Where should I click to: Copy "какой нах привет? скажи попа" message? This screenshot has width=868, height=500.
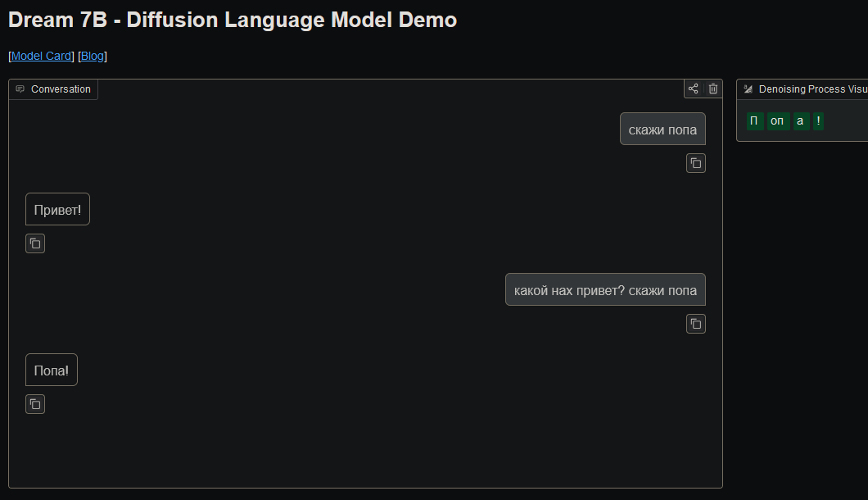[x=696, y=325]
